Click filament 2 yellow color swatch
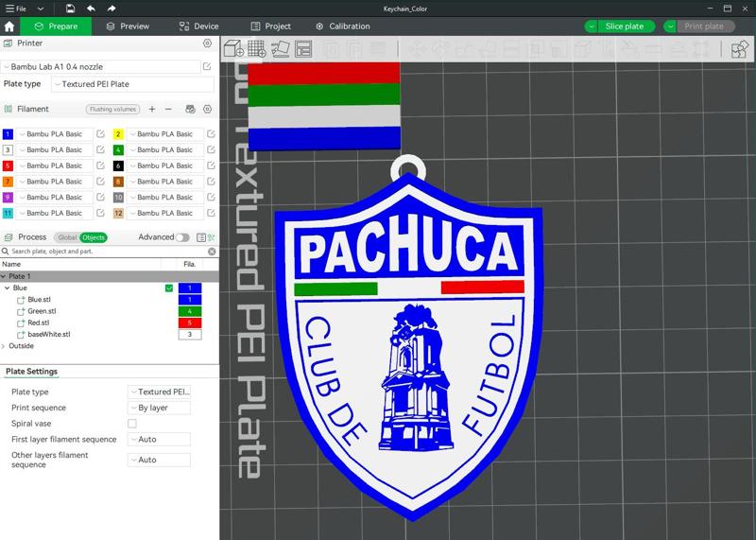The width and height of the screenshot is (756, 540). point(118,134)
